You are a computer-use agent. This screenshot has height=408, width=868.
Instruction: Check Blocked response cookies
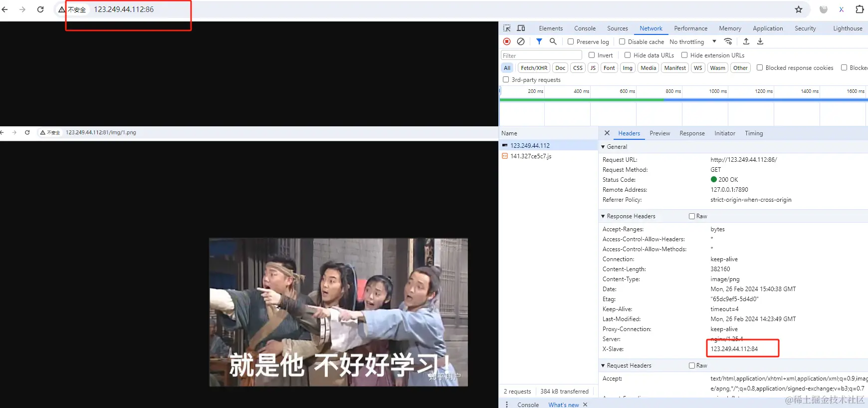click(x=760, y=67)
